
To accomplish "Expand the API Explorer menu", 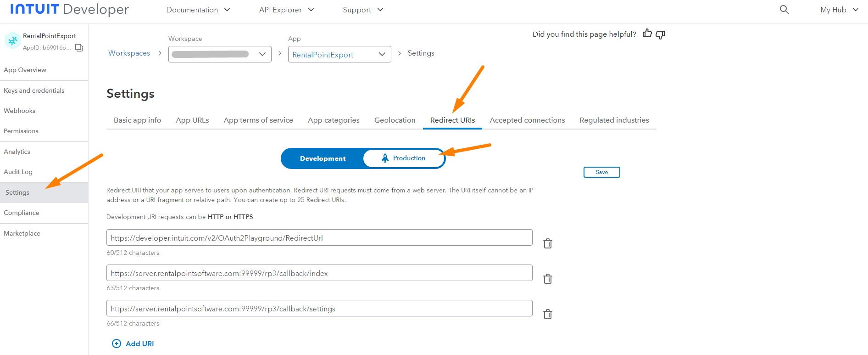I will tap(286, 10).
